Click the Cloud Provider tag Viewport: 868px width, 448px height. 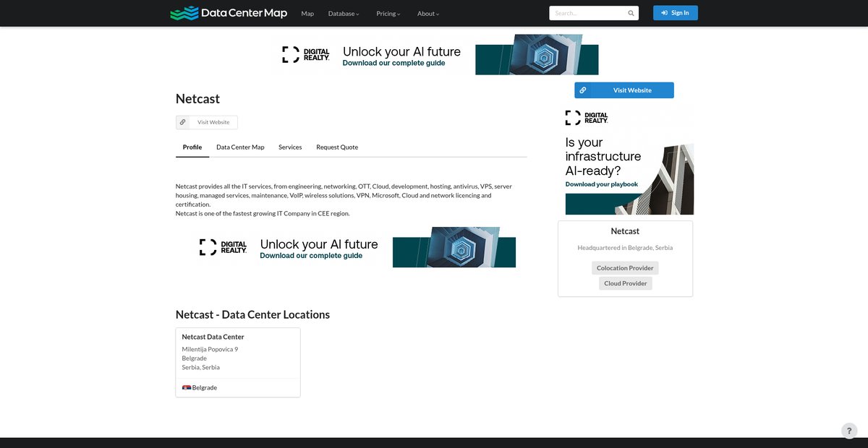(x=626, y=283)
